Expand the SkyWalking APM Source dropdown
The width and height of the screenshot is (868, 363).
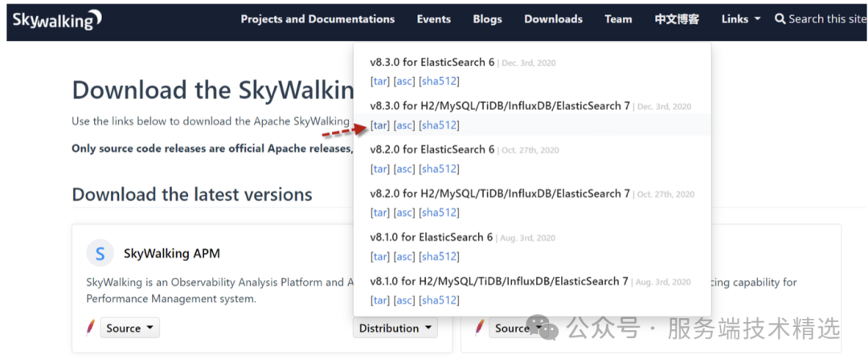tap(130, 328)
